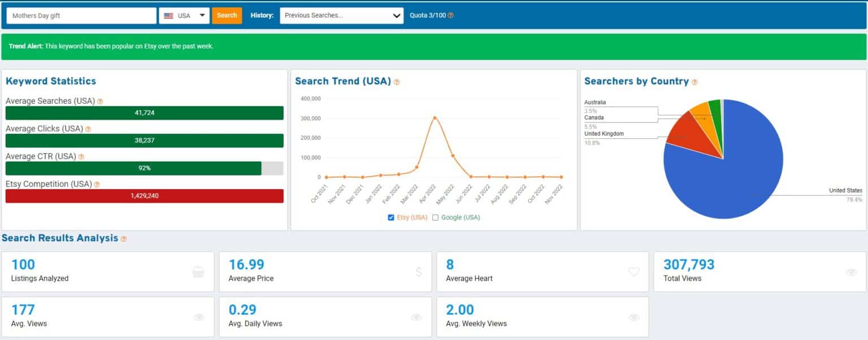
Task: Click heart icon in Average Heart card
Action: pyautogui.click(x=633, y=272)
